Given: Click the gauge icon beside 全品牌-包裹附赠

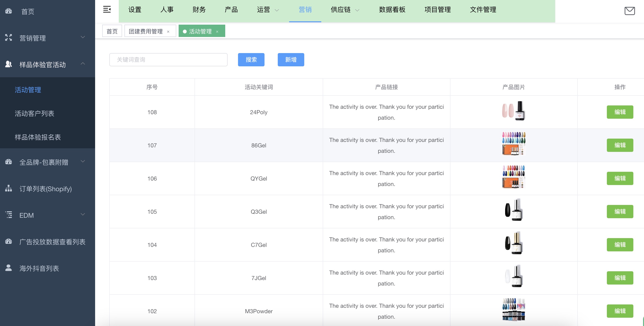Looking at the screenshot, I should click(9, 162).
